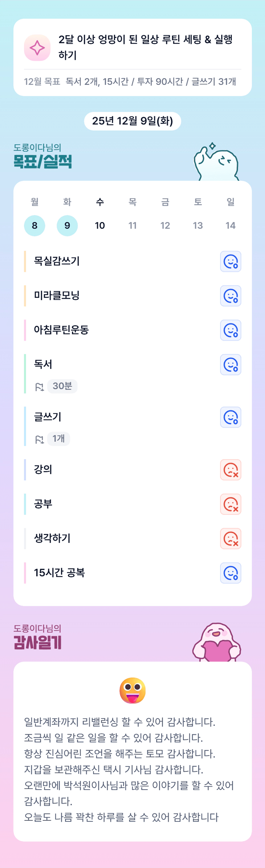Toggle smiley status for 목실감쓰기
Viewport: 265px width, 868px height.
231,261
